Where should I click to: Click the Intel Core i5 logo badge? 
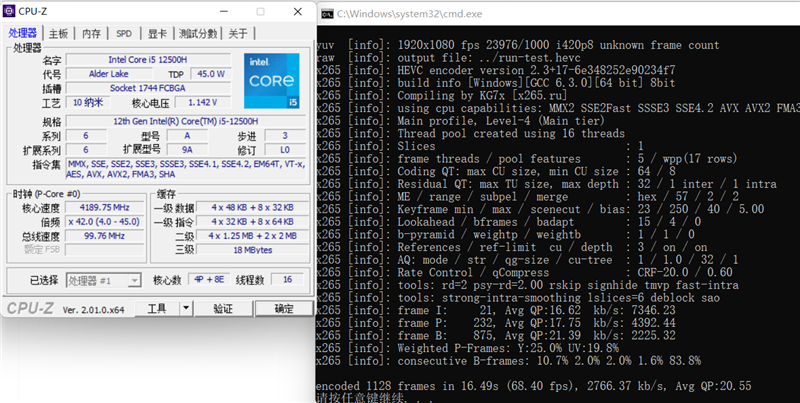point(271,80)
